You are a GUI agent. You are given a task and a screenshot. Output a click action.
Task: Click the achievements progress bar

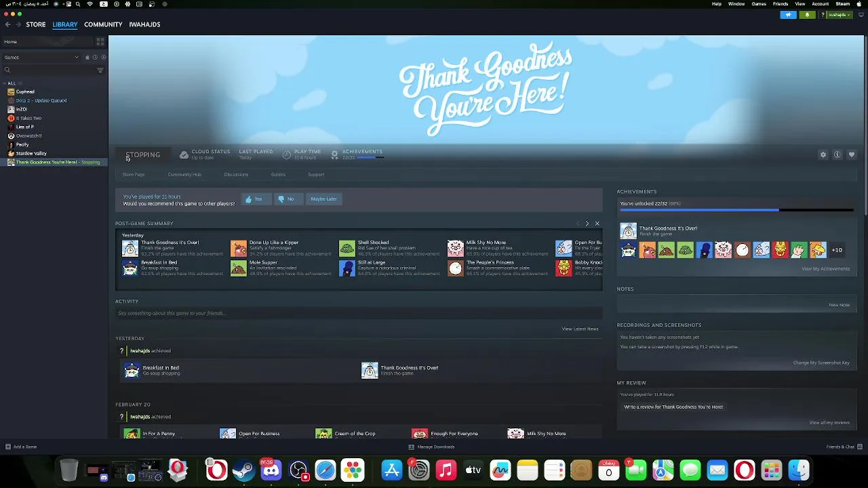click(x=736, y=210)
